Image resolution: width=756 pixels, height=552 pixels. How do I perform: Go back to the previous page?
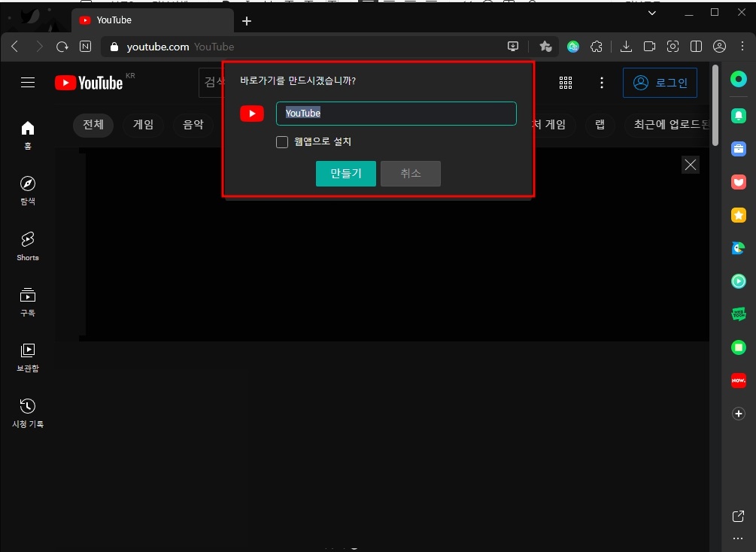[15, 47]
